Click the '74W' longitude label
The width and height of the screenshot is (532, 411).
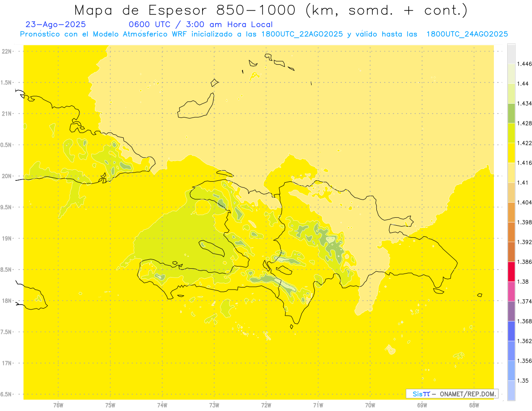(162, 405)
